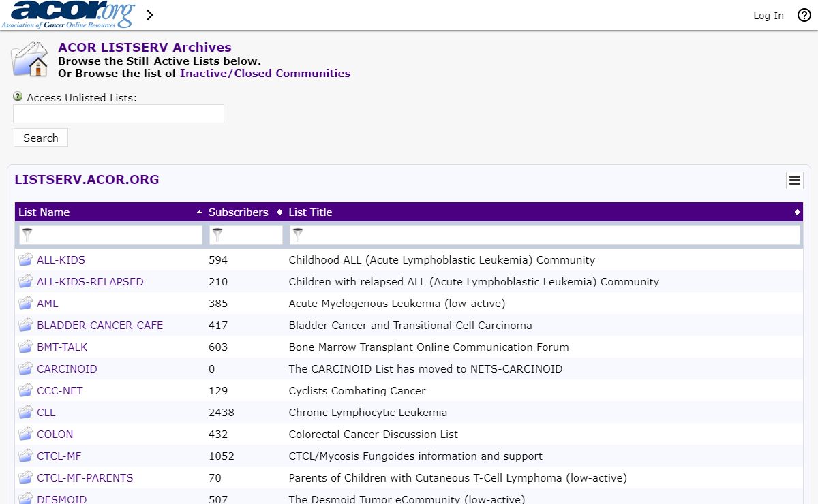Sort by the Subscribers column header
Viewport: 818px width, 504px height.
click(x=245, y=212)
